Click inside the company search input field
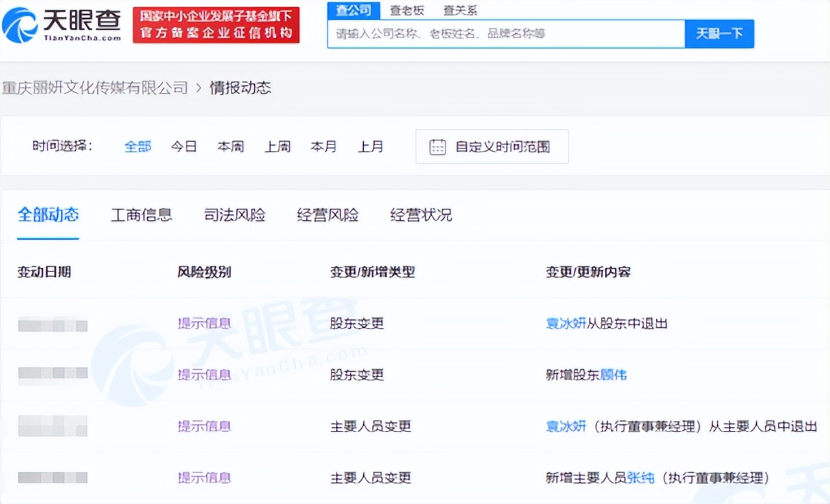This screenshot has height=504, width=830. (x=506, y=34)
